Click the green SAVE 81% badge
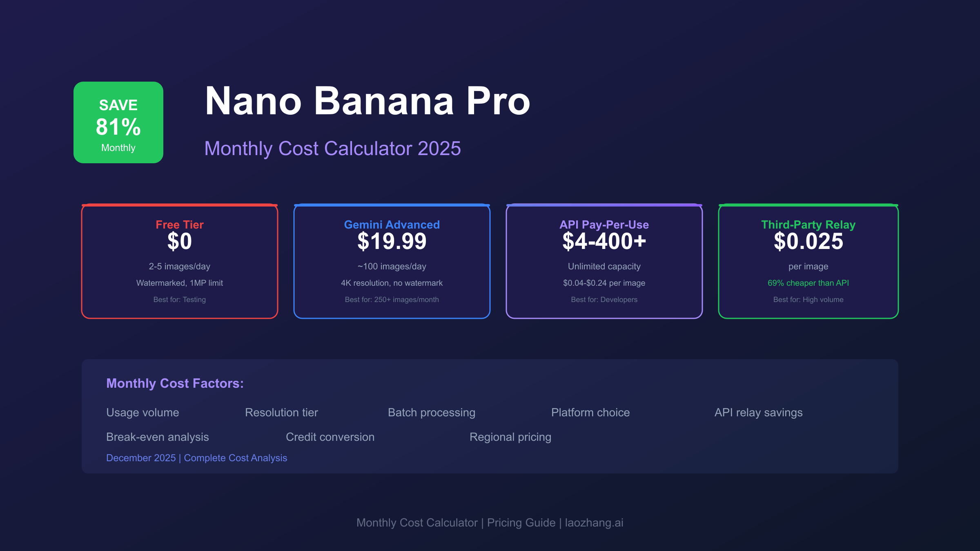Viewport: 980px width, 551px height. (x=118, y=122)
